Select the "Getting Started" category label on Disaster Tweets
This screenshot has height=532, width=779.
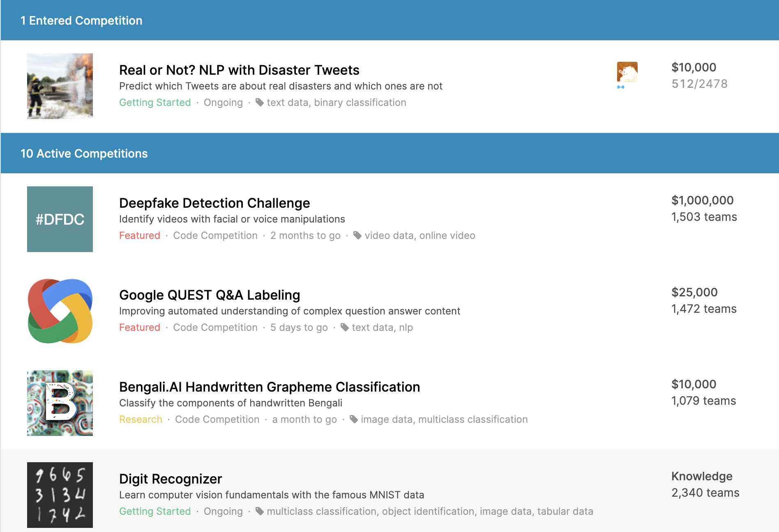[x=154, y=103]
